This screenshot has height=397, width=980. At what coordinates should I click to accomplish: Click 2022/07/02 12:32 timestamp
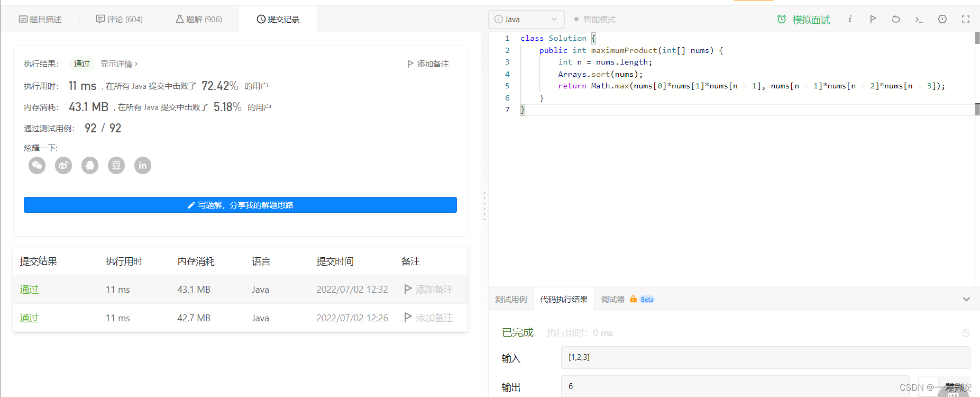352,290
